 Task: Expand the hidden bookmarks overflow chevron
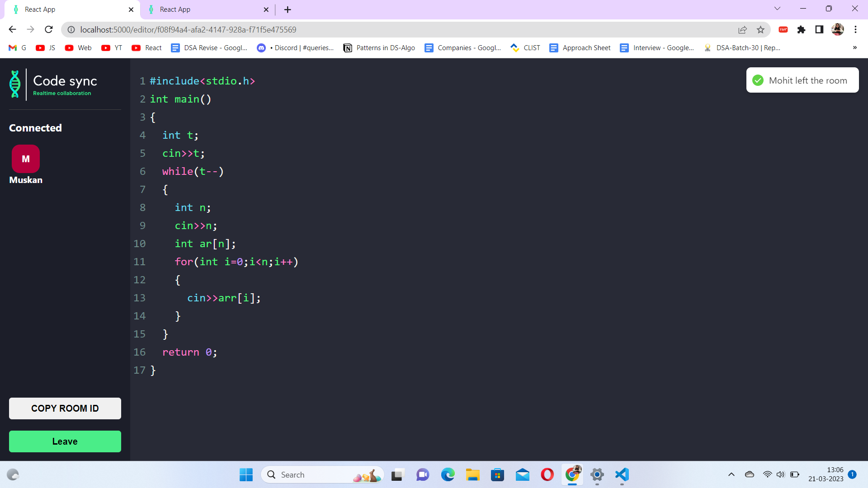(x=855, y=47)
